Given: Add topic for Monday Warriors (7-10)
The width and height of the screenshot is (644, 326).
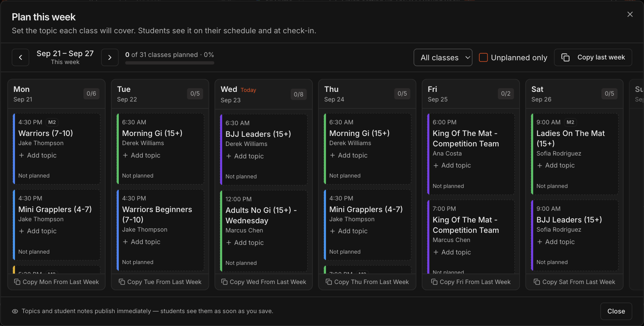Looking at the screenshot, I should pyautogui.click(x=37, y=155).
